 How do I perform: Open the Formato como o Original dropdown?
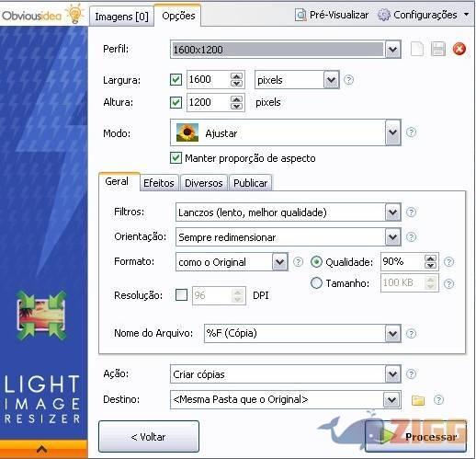tap(279, 262)
